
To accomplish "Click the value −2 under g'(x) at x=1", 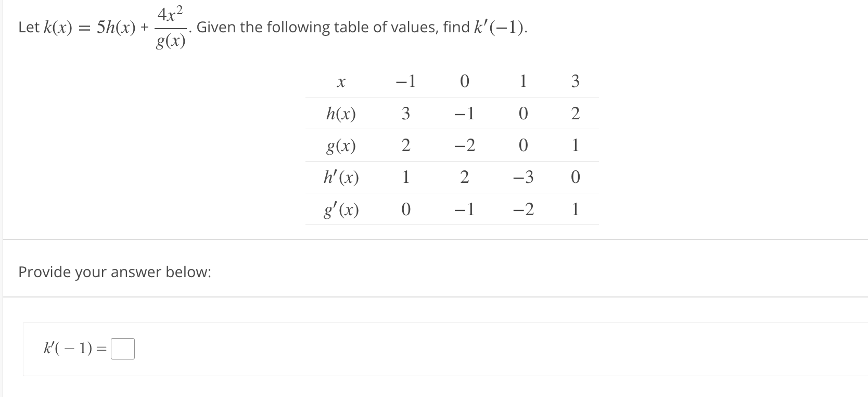I will point(523,209).
